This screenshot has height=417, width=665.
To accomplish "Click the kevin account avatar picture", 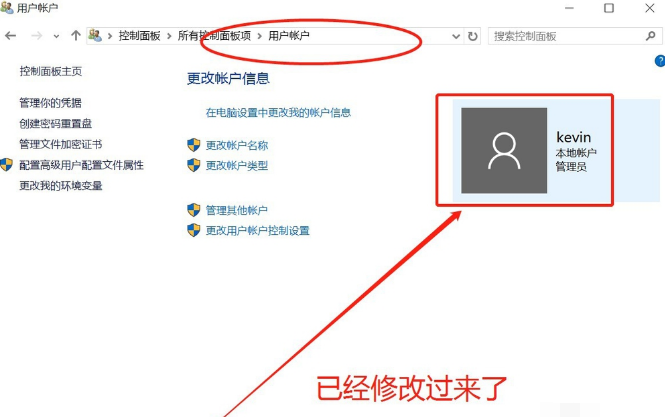I will pos(503,151).
